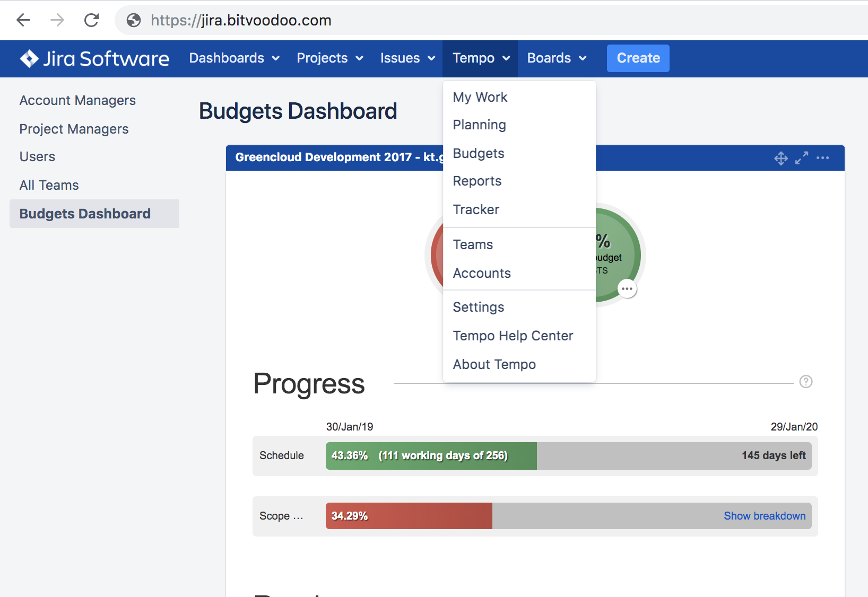Click the move gadget crosshair icon
The height and width of the screenshot is (597, 868).
(x=781, y=158)
